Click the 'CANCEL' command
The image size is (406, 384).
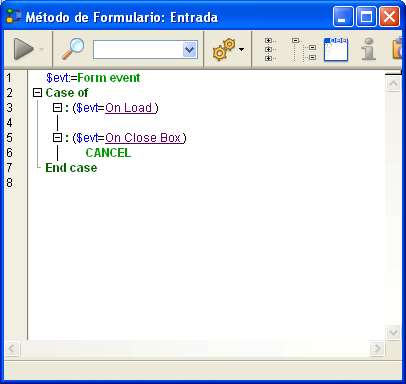[108, 153]
